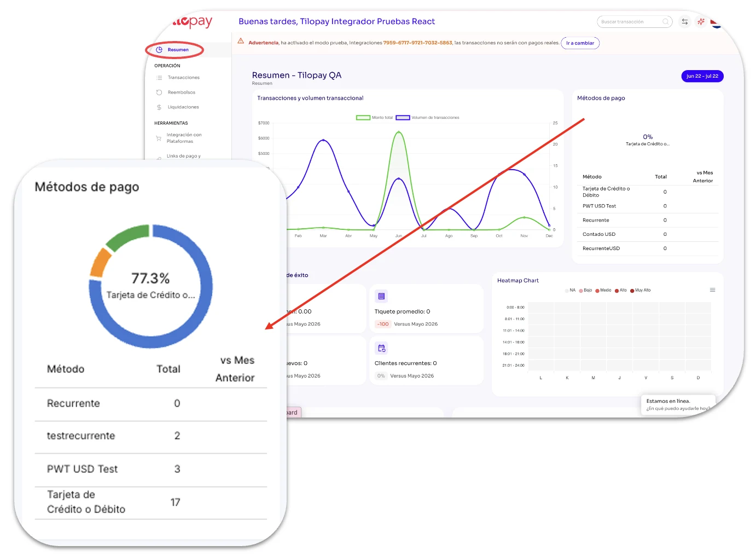Select the Contado USD row in dashboard table

pyautogui.click(x=648, y=234)
